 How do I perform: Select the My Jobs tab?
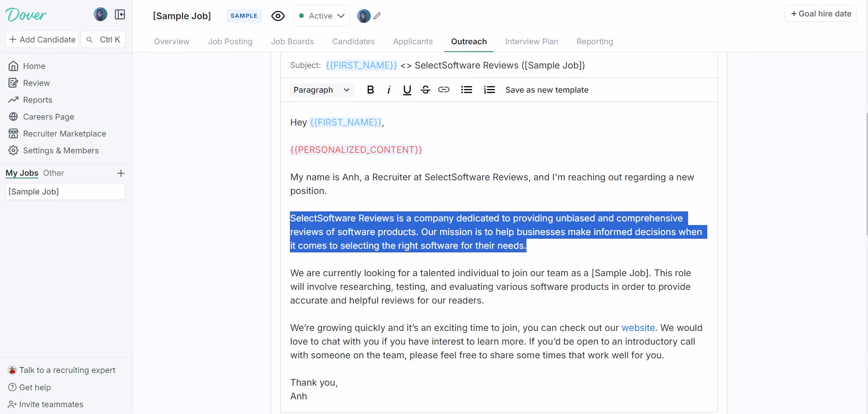(x=22, y=173)
